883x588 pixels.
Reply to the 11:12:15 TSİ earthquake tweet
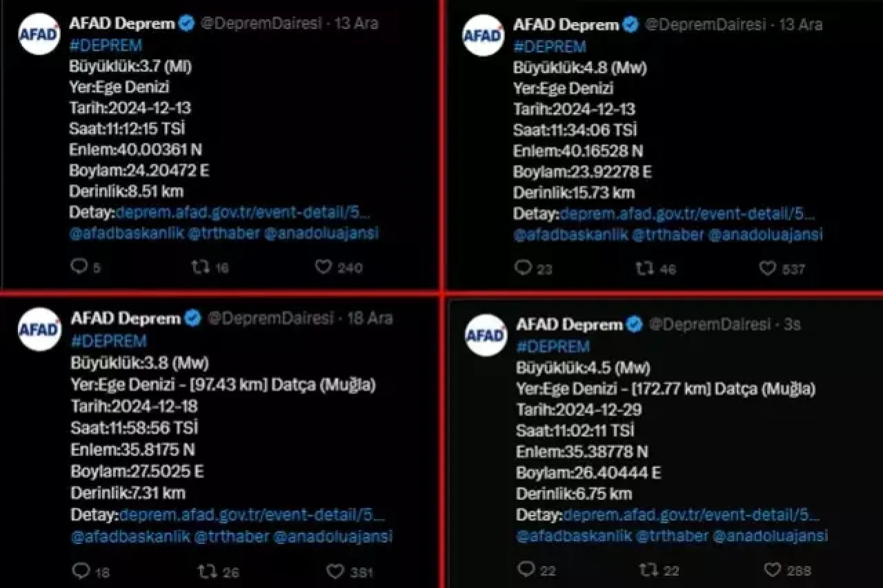click(x=79, y=267)
